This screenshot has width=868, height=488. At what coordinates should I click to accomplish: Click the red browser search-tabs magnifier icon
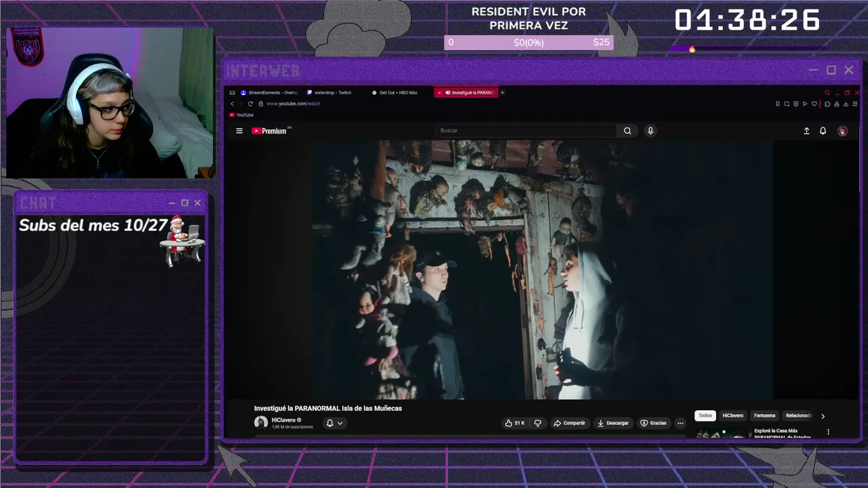coord(827,92)
